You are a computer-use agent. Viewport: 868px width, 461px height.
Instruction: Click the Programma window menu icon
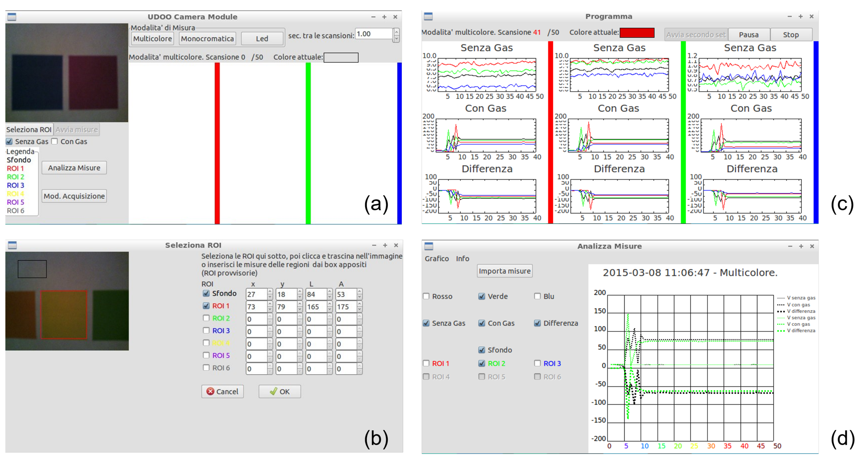428,16
